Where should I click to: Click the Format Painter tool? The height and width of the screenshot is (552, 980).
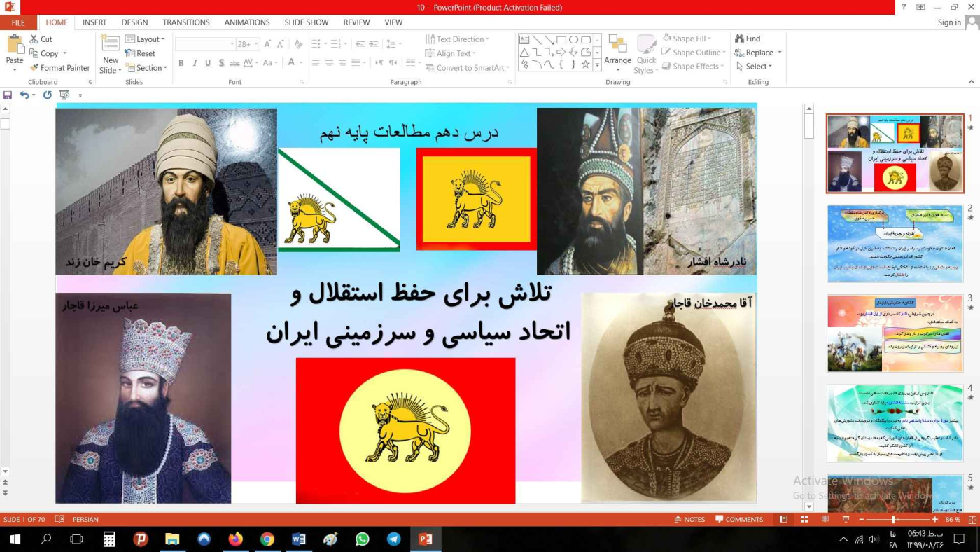click(59, 68)
